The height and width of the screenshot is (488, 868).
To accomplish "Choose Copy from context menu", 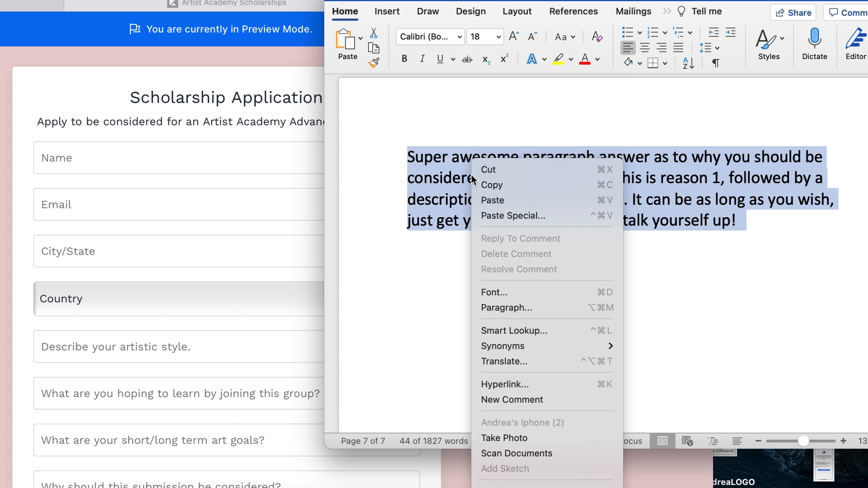I will pos(492,185).
